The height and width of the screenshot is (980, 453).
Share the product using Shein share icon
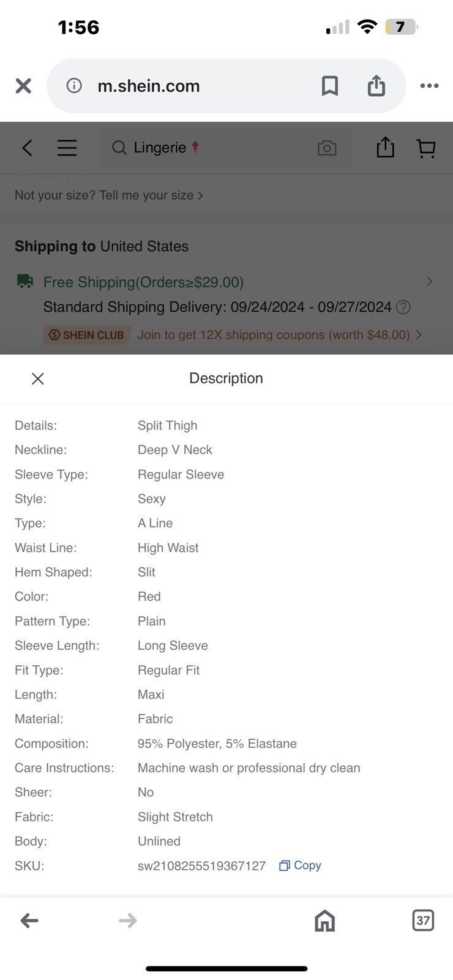[x=385, y=148]
